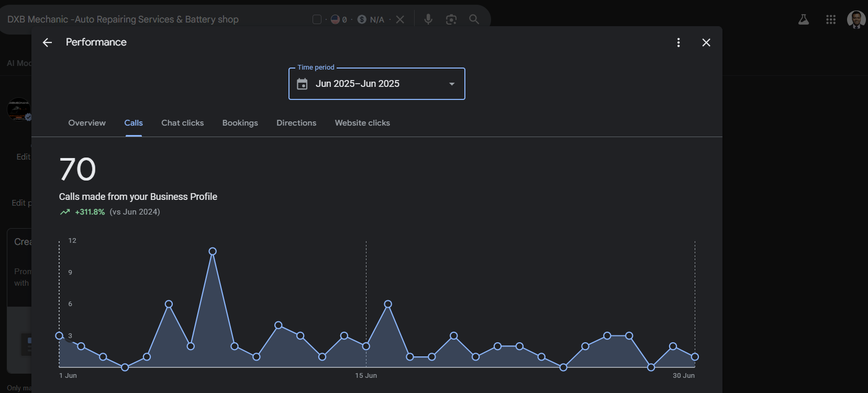The width and height of the screenshot is (868, 393).
Task: Click 'Calls made from your Business Profile'
Action: [138, 197]
